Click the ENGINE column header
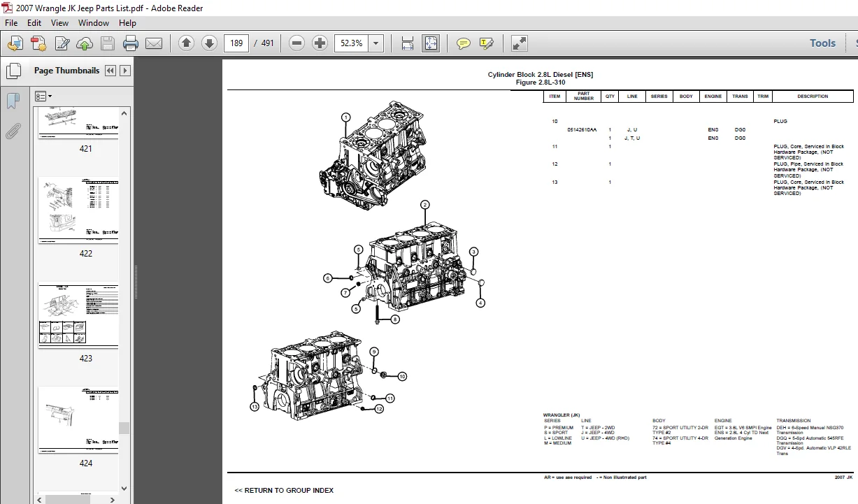 [713, 96]
